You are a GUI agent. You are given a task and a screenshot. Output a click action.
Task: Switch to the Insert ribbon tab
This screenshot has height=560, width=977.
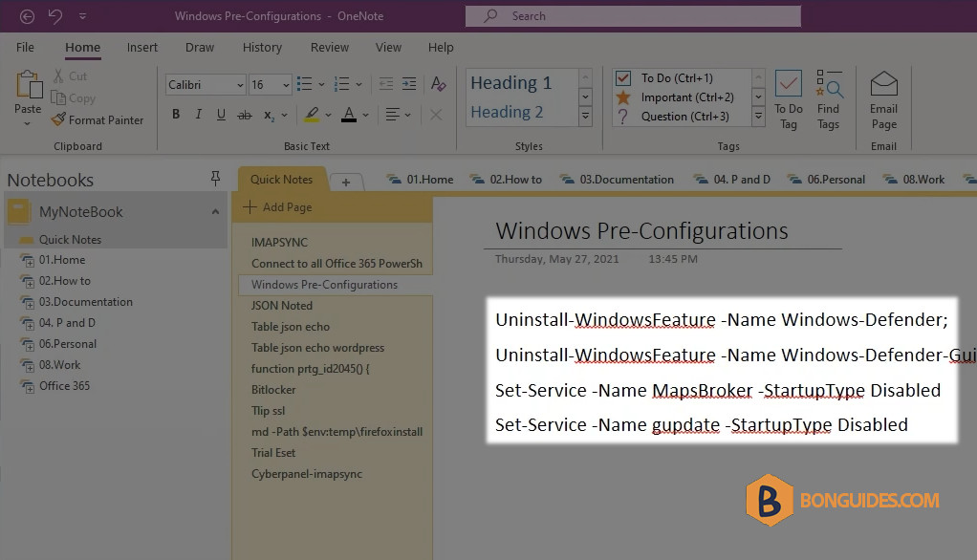(x=142, y=48)
